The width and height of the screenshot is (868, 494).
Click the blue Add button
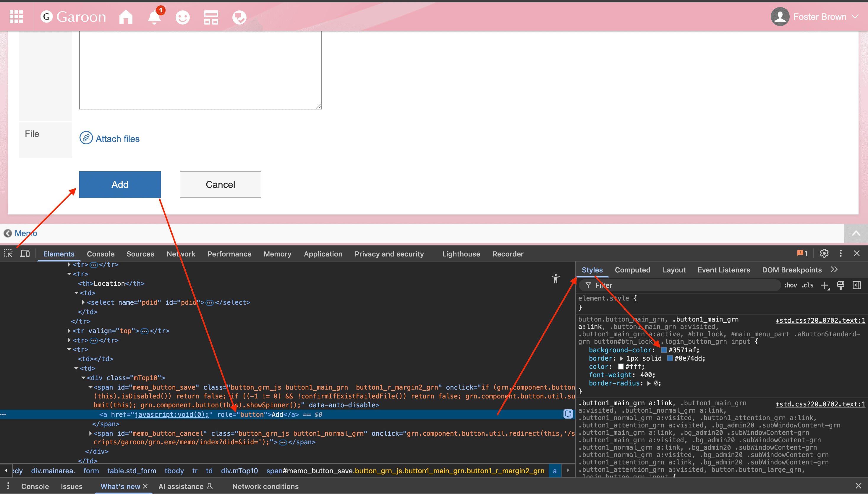[120, 184]
